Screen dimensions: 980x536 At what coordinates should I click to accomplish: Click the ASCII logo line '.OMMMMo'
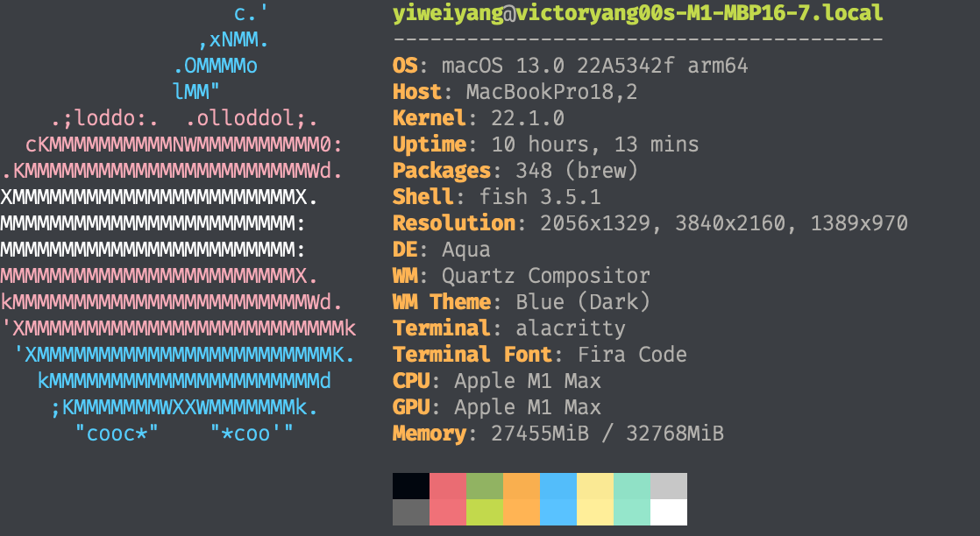[x=215, y=66]
